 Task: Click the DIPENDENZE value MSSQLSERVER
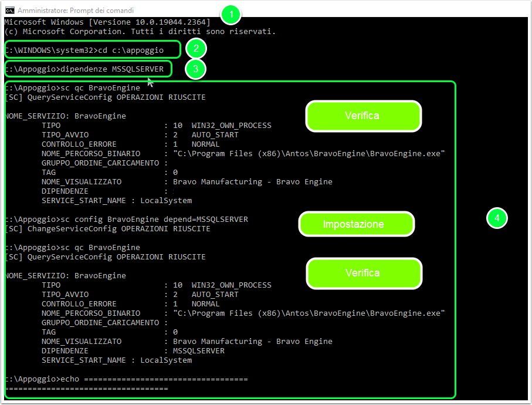(198, 350)
